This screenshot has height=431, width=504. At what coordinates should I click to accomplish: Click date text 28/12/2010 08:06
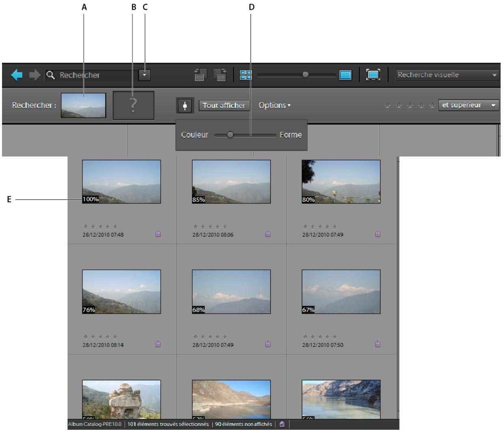tap(213, 235)
